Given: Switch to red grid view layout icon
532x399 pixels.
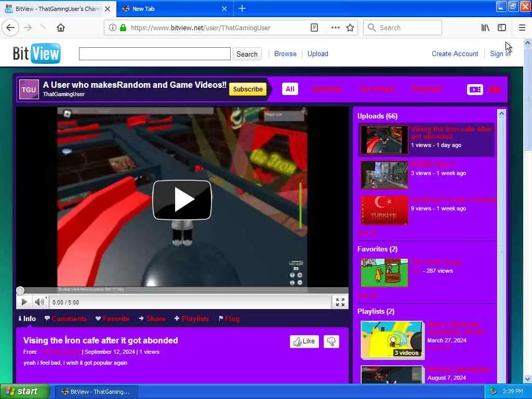Looking at the screenshot, I should 495,89.
